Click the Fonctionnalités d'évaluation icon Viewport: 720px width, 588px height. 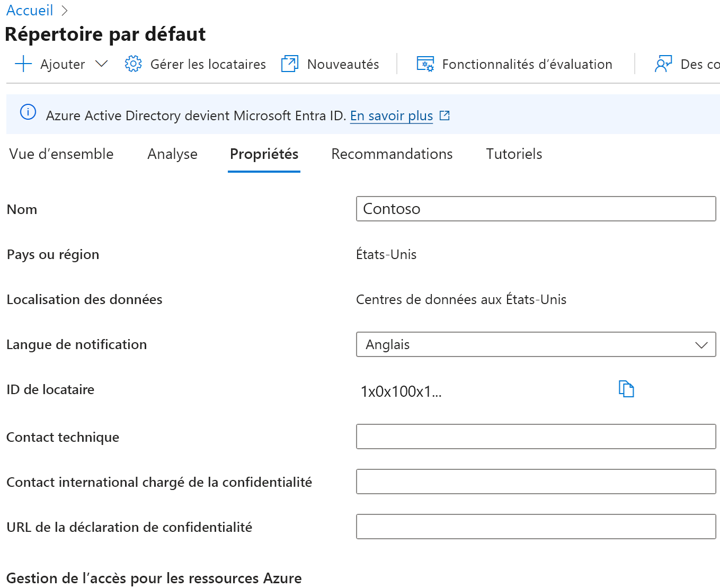(425, 64)
